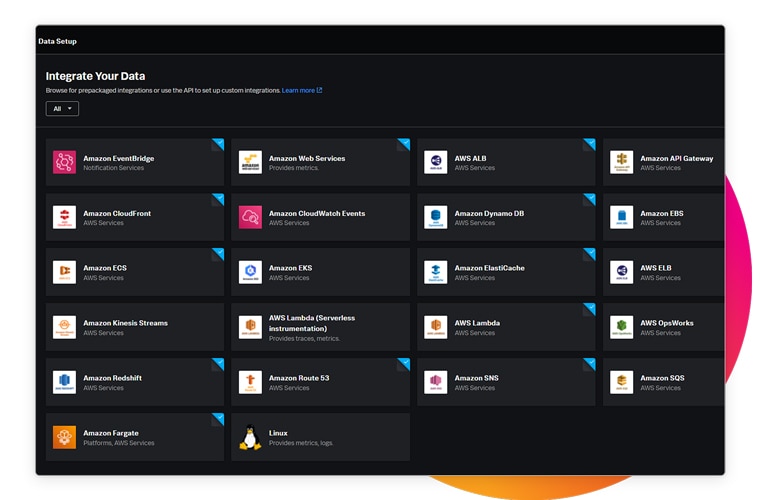760x500 pixels.
Task: Select the Amazon CloudFront title text
Action: (117, 213)
